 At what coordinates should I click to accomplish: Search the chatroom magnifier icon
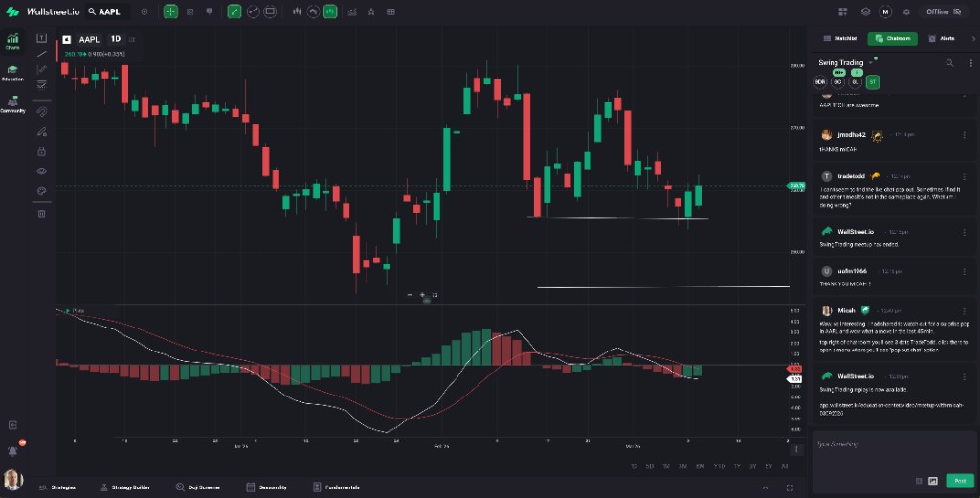[949, 63]
